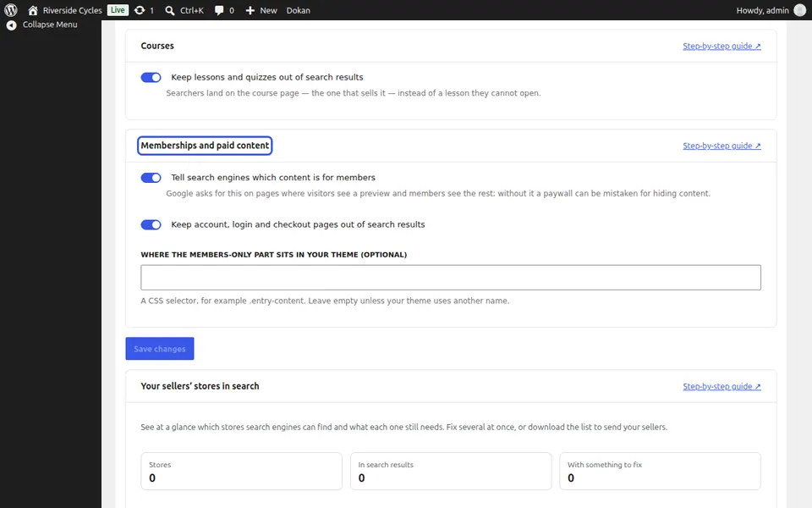The image size is (812, 508).
Task: Click the Riverside Cycles site name
Action: (73, 10)
